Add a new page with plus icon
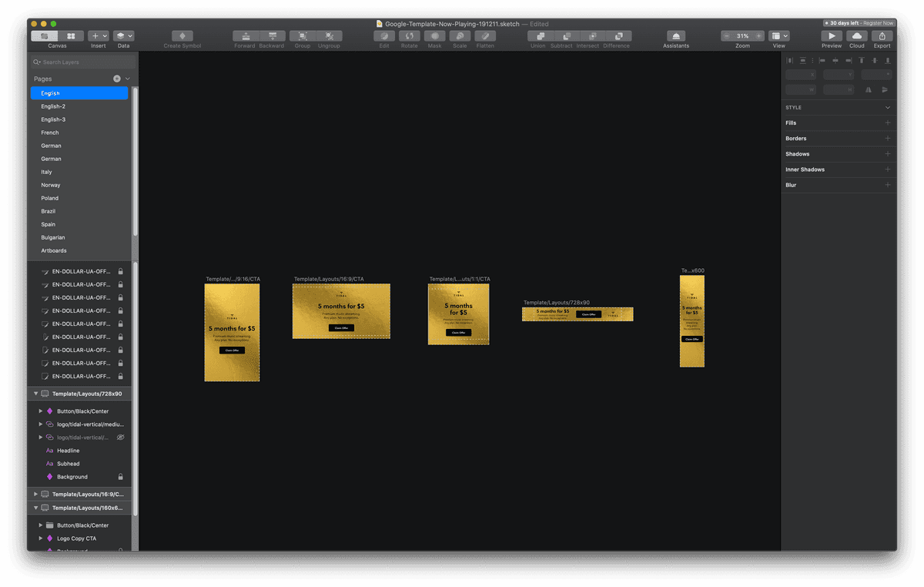 (117, 79)
